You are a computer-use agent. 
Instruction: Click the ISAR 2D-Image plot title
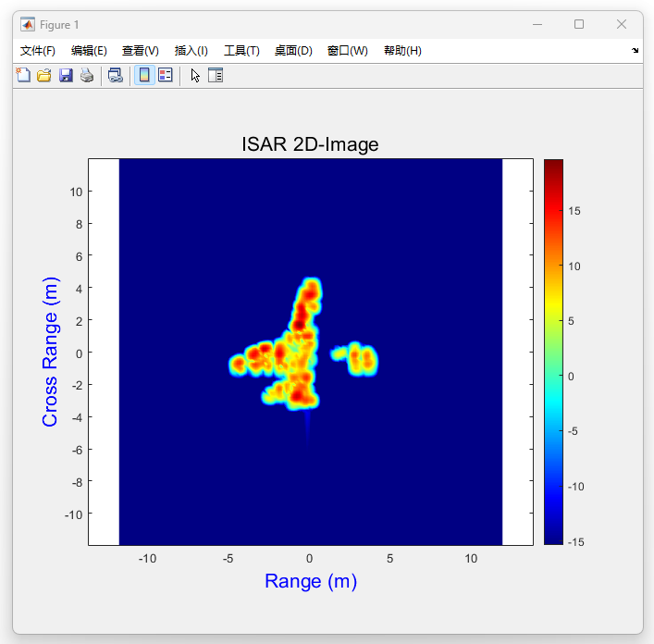[x=310, y=144]
